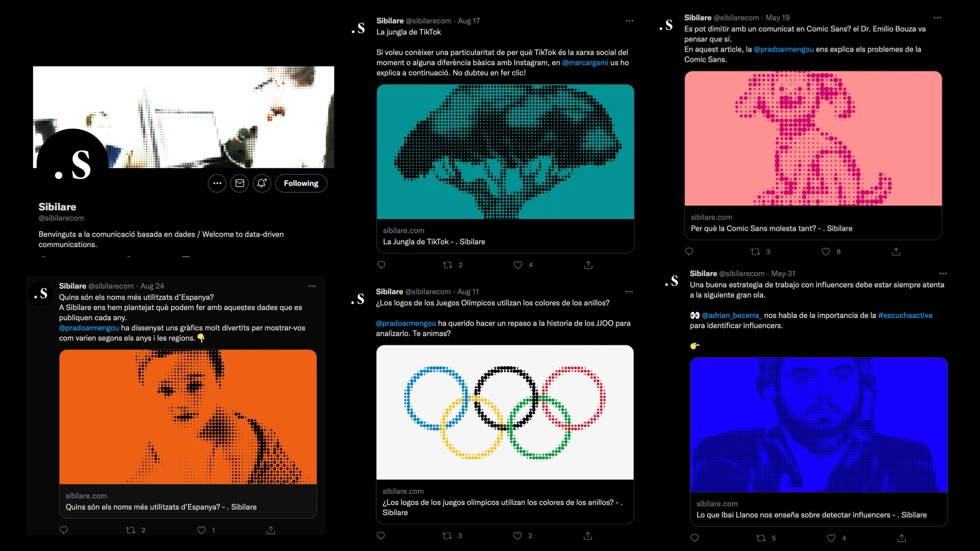
Task: Open more menu on Aug 24 tweet
Action: click(x=312, y=286)
